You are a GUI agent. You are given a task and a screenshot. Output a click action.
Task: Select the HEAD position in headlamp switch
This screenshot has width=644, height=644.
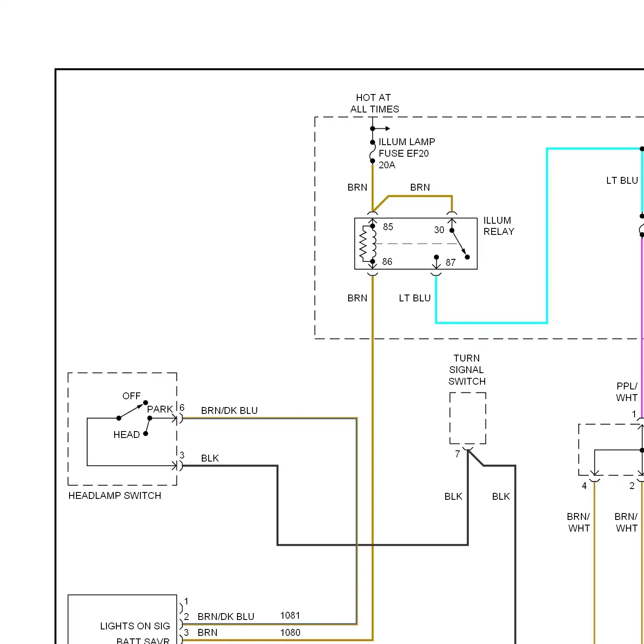pyautogui.click(x=126, y=435)
